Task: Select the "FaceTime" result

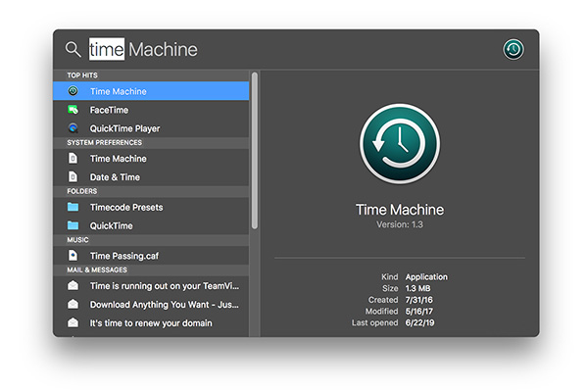Action: click(151, 110)
